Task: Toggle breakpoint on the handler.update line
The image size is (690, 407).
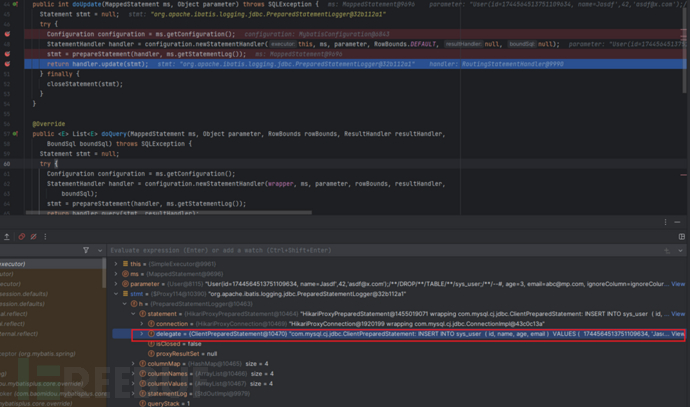Action: 8,62
